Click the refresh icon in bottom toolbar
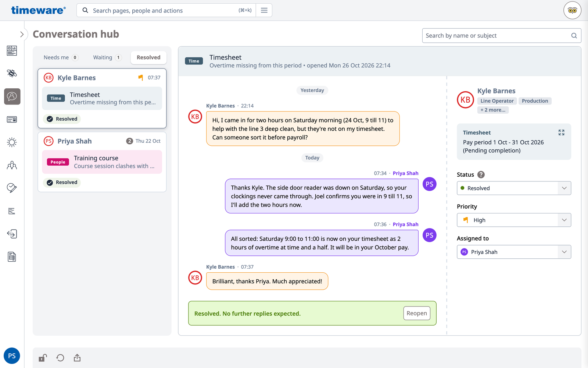Screen dimensions: 588x368 60,358
